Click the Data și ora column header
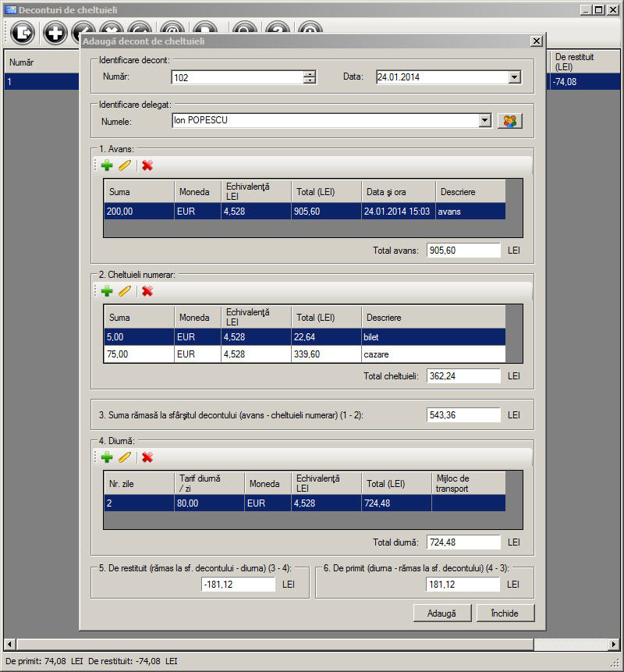The image size is (624, 672). point(397,192)
